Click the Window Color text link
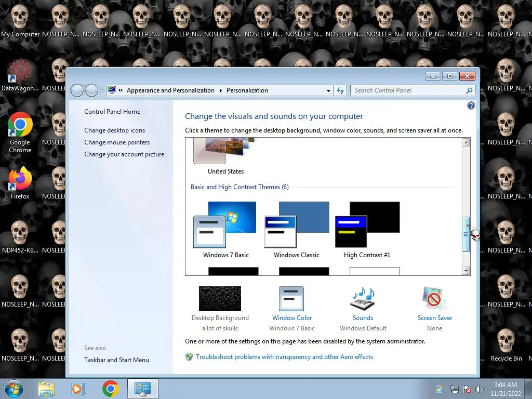This screenshot has height=399, width=532. [292, 318]
